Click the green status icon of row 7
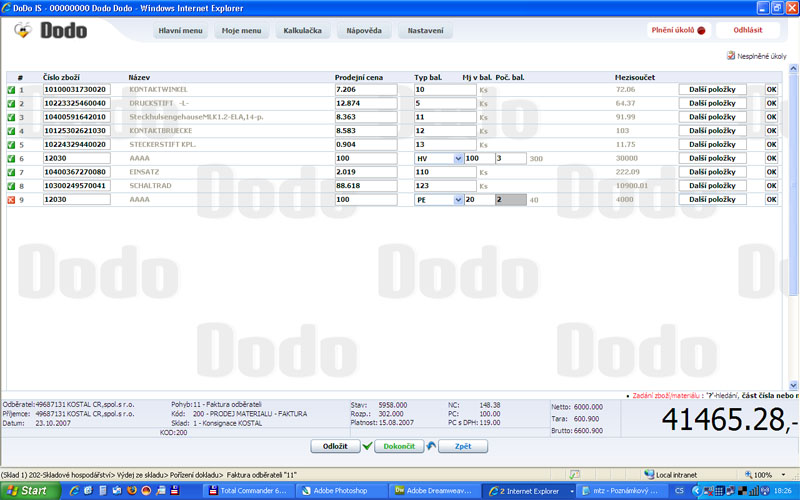800x500 pixels. [11, 172]
